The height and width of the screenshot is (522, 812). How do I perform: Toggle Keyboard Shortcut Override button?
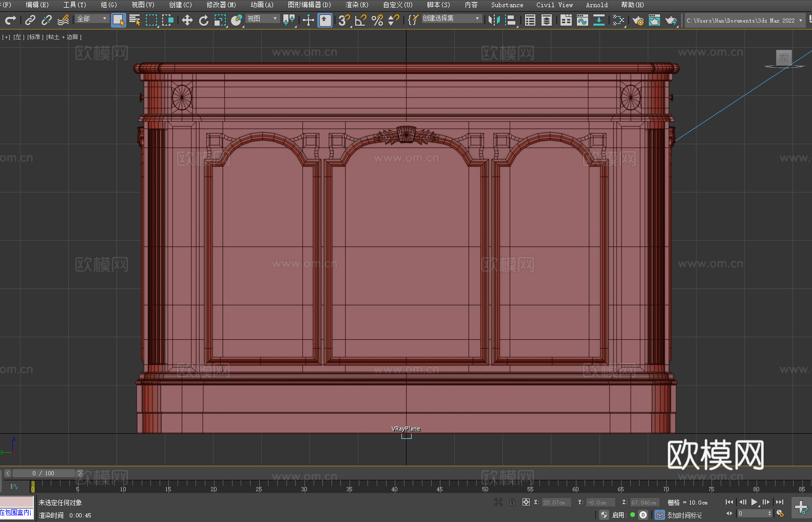pos(325,20)
